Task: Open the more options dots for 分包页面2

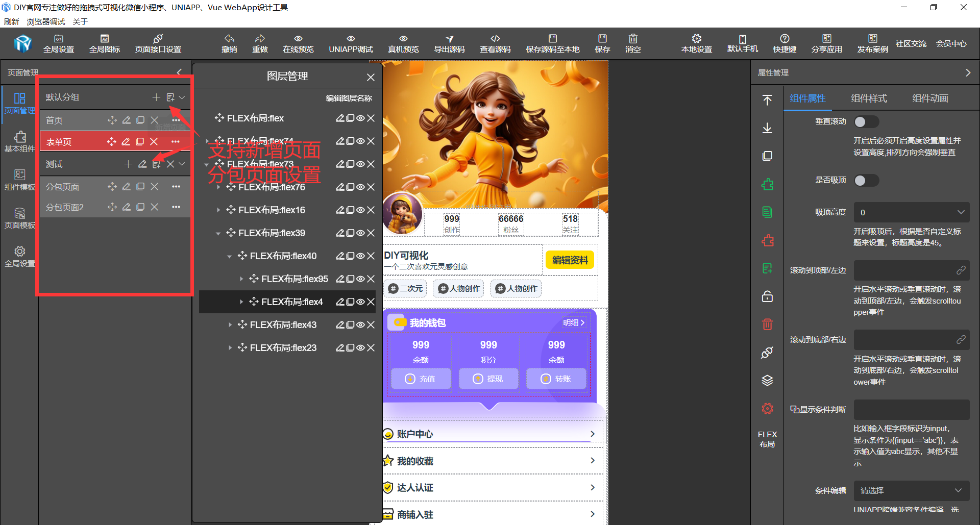Action: pyautogui.click(x=176, y=207)
